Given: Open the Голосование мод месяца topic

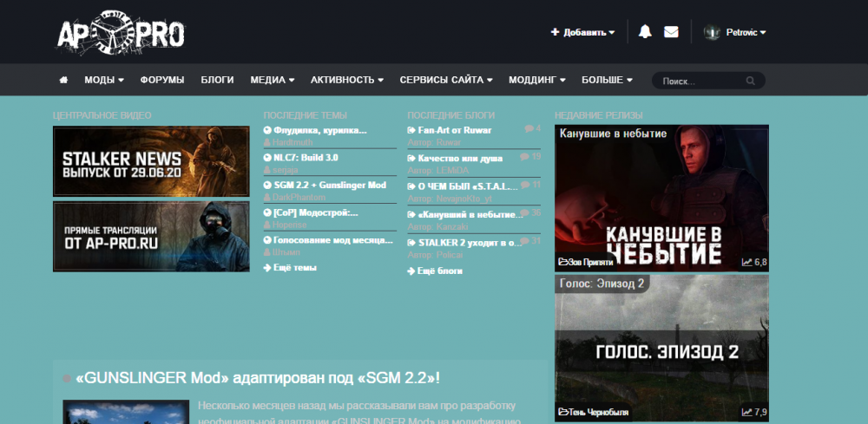Looking at the screenshot, I should 333,240.
